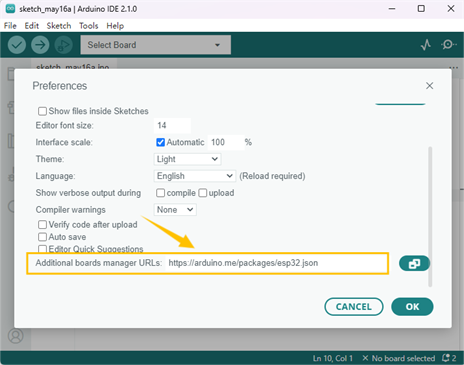
Task: Click Ln 10, Col 1 in status bar
Action: (x=332, y=358)
